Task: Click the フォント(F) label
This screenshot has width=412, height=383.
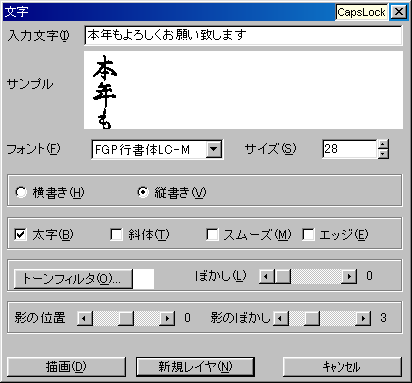Action: 34,149
